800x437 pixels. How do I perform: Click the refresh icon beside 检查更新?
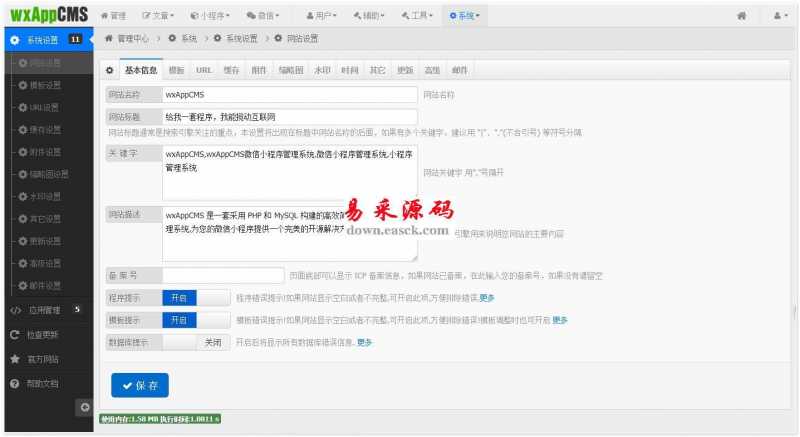(15, 335)
